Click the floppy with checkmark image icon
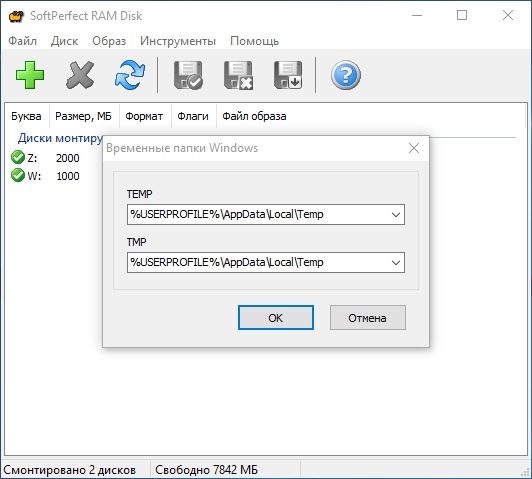The image size is (532, 479). (x=188, y=75)
